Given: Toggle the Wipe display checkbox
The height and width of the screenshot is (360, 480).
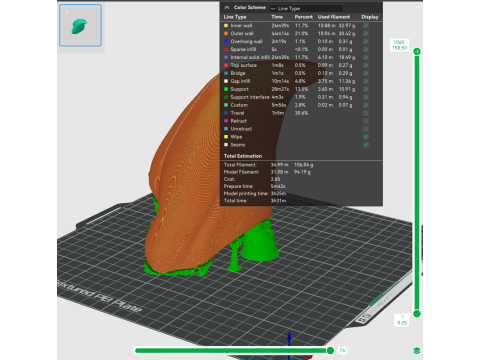Looking at the screenshot, I should (366, 137).
